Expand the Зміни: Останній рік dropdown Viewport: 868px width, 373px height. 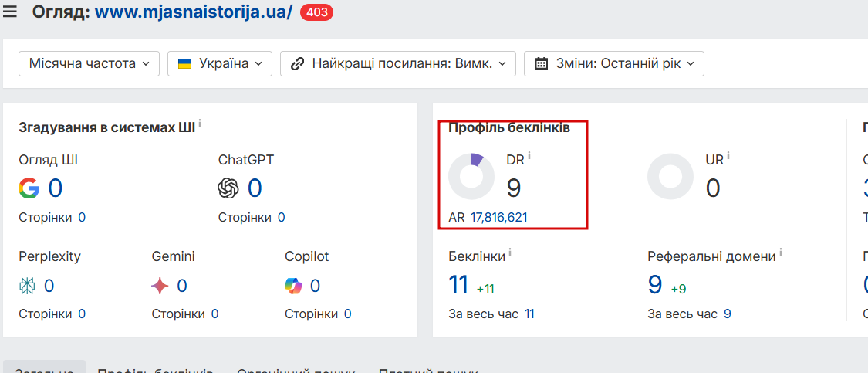pyautogui.click(x=613, y=63)
